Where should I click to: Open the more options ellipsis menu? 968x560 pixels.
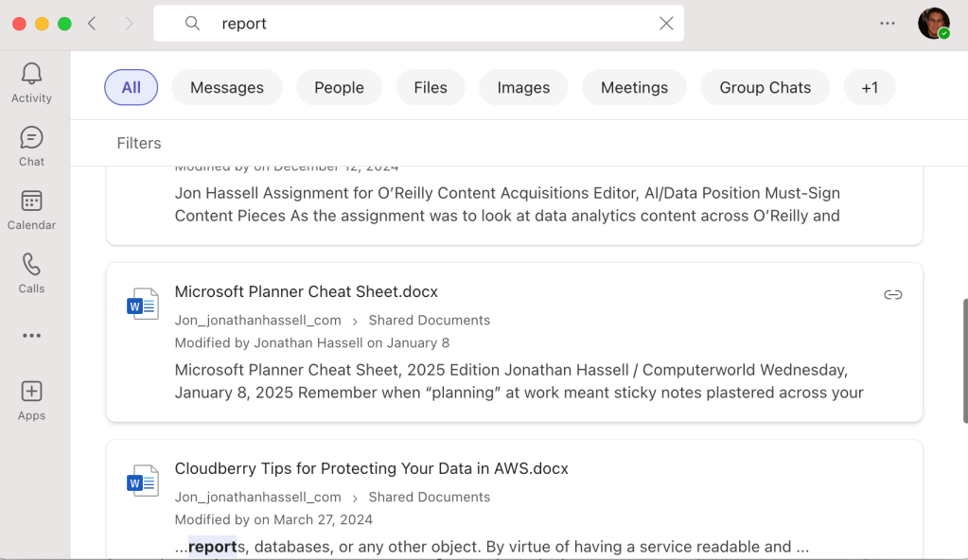coord(887,23)
